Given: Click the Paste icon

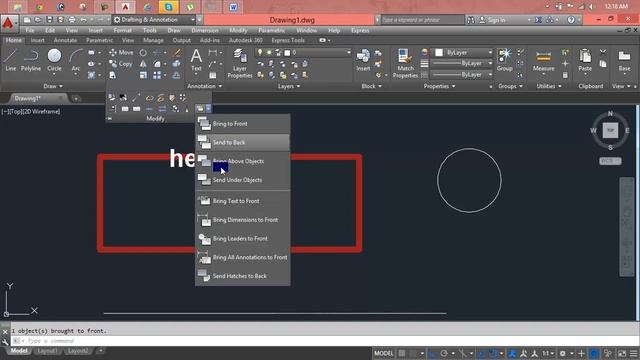Looking at the screenshot, I should (x=585, y=60).
